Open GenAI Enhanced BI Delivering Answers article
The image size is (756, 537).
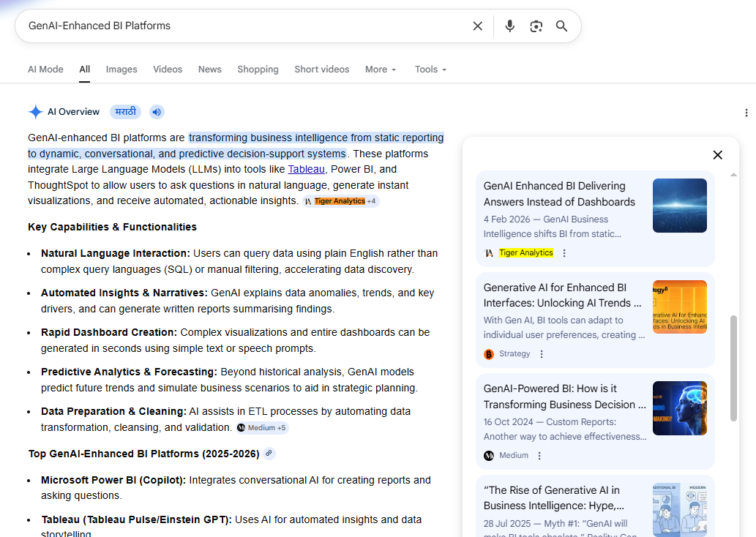point(559,194)
